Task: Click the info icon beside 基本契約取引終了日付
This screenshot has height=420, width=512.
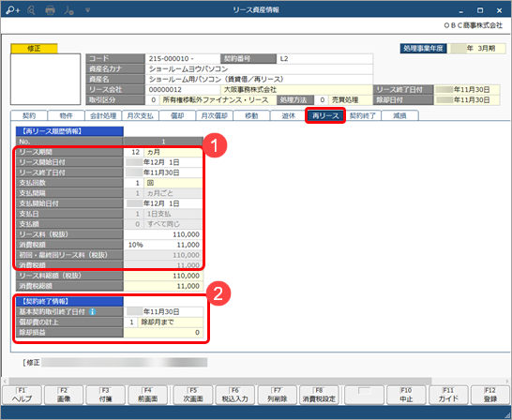Action: coord(93,311)
